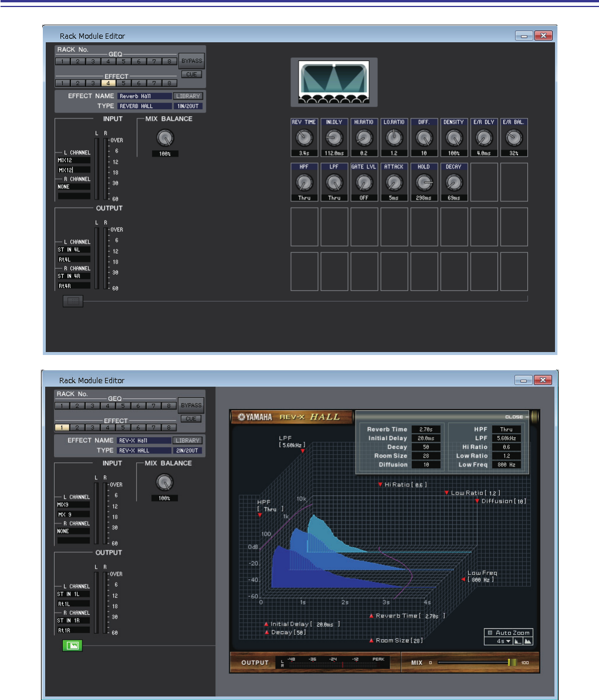Select GEQ rack 1 in top window
The width and height of the screenshot is (599, 700).
pos(63,62)
